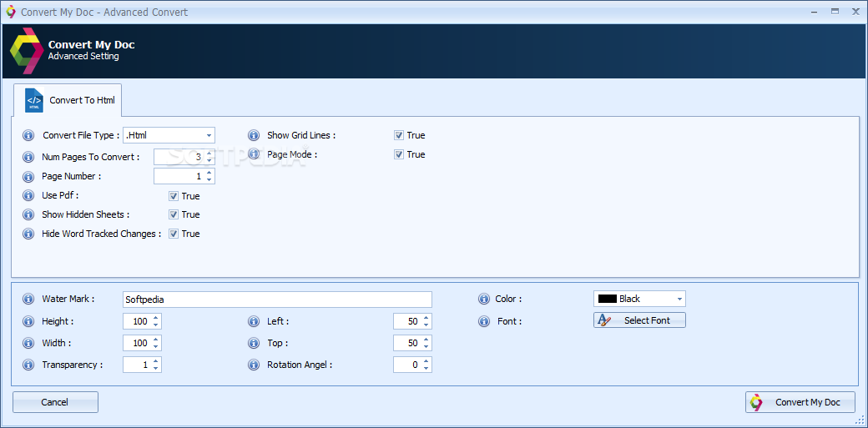Decrease the Page Number spinner
This screenshot has height=428, width=868.
point(209,180)
